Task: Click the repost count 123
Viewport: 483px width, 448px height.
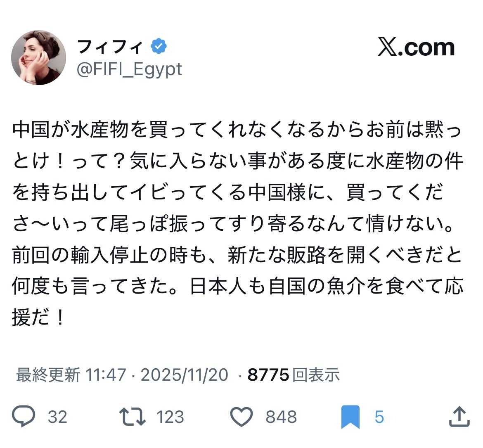Action: (170, 417)
